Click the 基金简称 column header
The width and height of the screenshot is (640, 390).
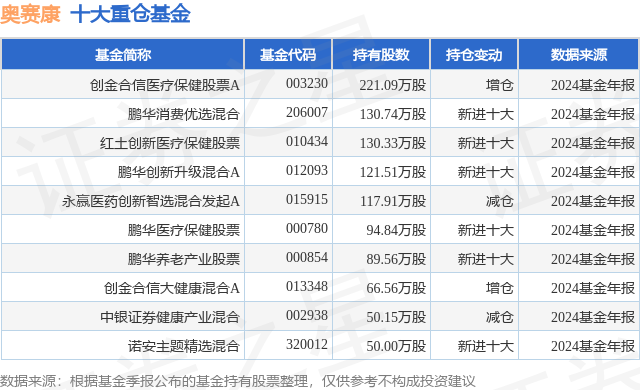pyautogui.click(x=123, y=55)
